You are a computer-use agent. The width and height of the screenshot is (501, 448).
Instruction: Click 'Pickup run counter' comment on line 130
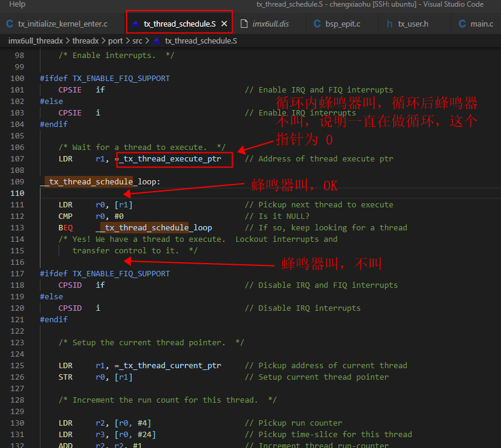tap(294, 423)
